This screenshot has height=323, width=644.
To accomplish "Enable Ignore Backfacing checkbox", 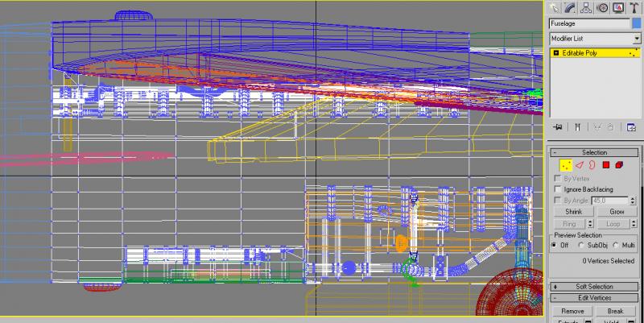I will [557, 189].
